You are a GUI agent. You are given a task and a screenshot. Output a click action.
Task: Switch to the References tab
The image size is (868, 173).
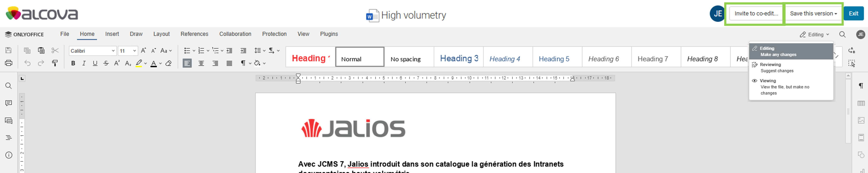click(194, 34)
